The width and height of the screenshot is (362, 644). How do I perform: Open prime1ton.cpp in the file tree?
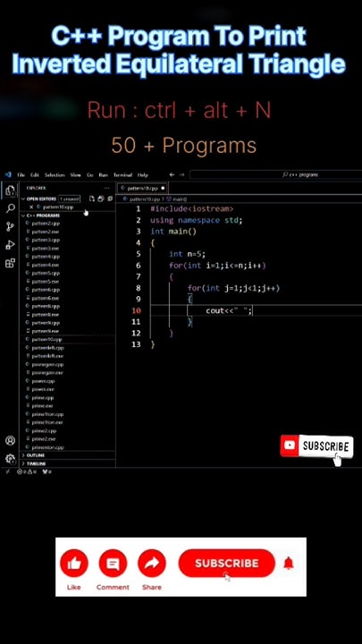click(47, 414)
